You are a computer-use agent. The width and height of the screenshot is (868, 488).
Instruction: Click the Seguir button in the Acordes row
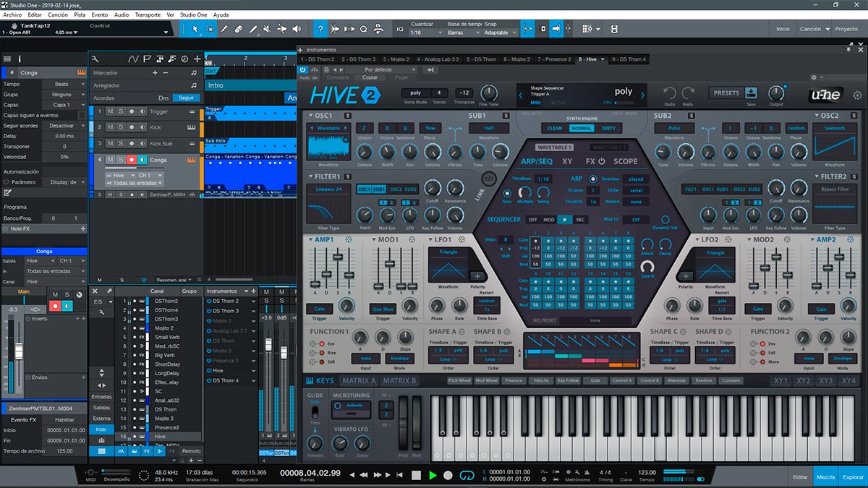click(186, 98)
